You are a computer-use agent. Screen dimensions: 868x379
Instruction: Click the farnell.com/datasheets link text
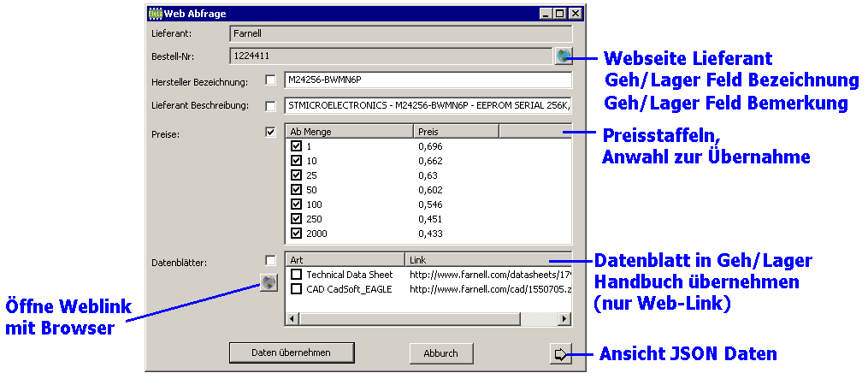(490, 275)
